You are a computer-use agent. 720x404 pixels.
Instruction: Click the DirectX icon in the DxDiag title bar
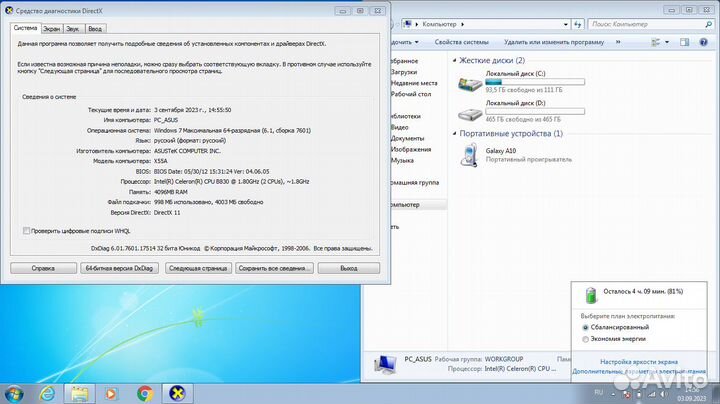click(x=9, y=10)
